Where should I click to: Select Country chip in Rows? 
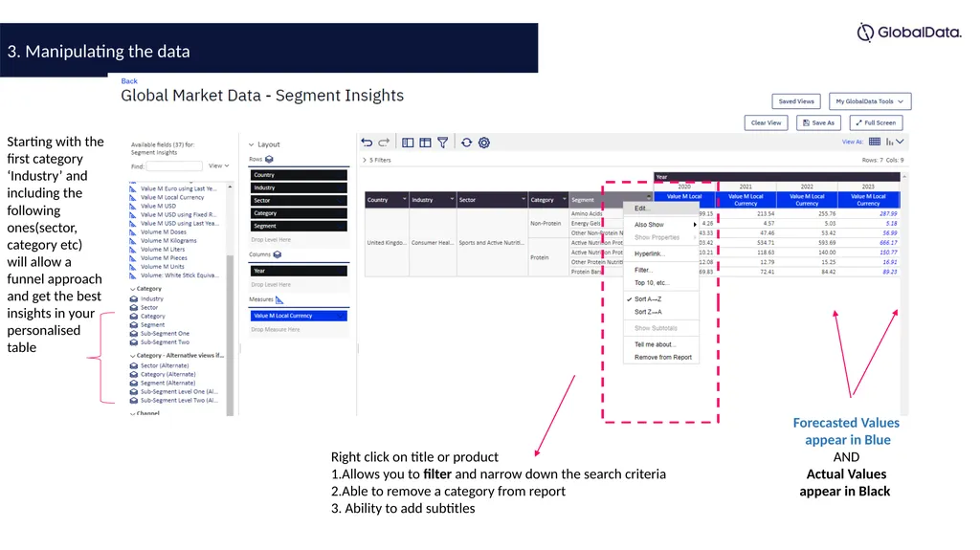(x=299, y=175)
